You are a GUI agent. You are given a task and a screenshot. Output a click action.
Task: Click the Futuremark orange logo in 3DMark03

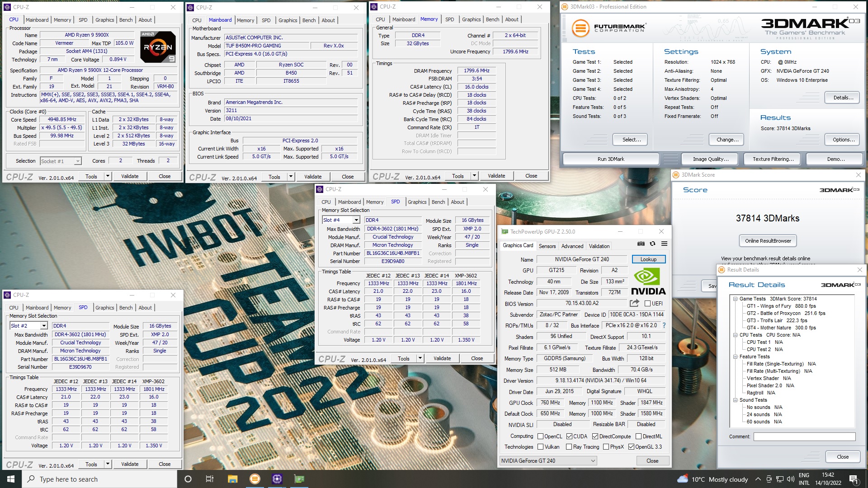580,28
